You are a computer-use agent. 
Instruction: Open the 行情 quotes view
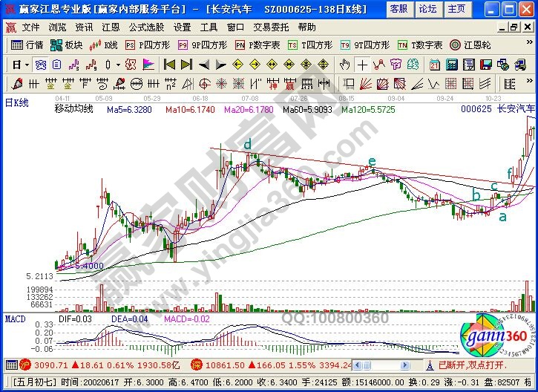[28, 45]
